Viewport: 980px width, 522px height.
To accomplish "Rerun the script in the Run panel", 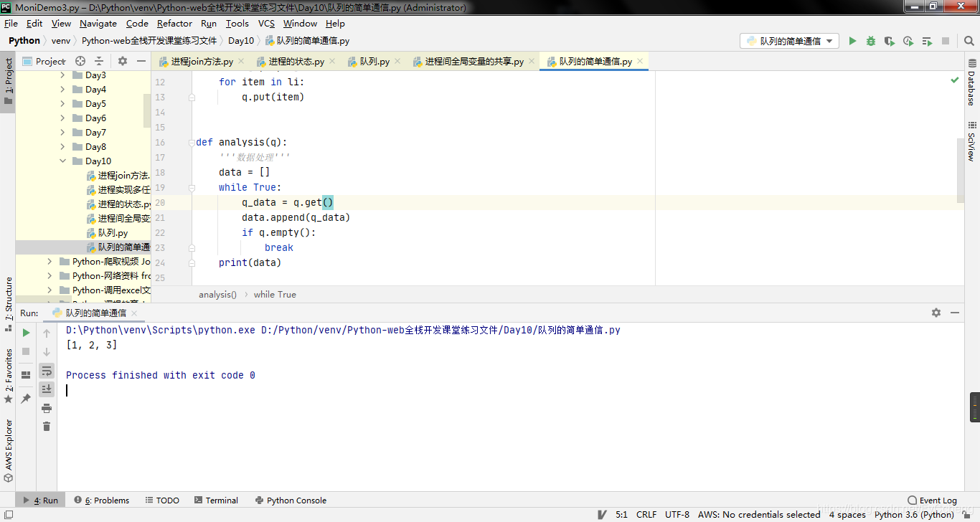I will tap(27, 333).
